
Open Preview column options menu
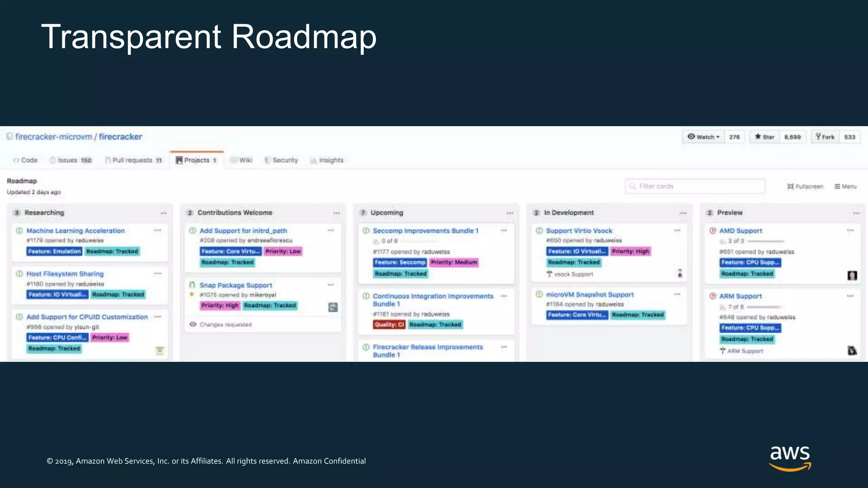click(x=857, y=213)
